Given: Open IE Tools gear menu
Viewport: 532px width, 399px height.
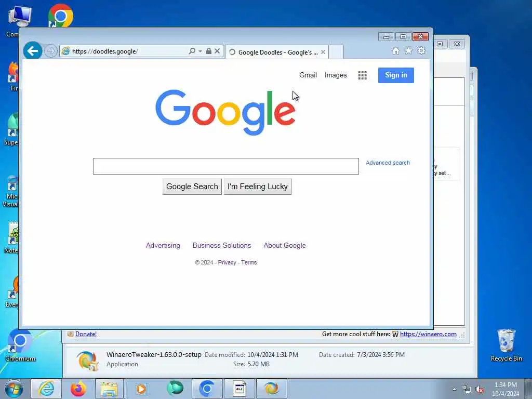Looking at the screenshot, I should (x=421, y=50).
